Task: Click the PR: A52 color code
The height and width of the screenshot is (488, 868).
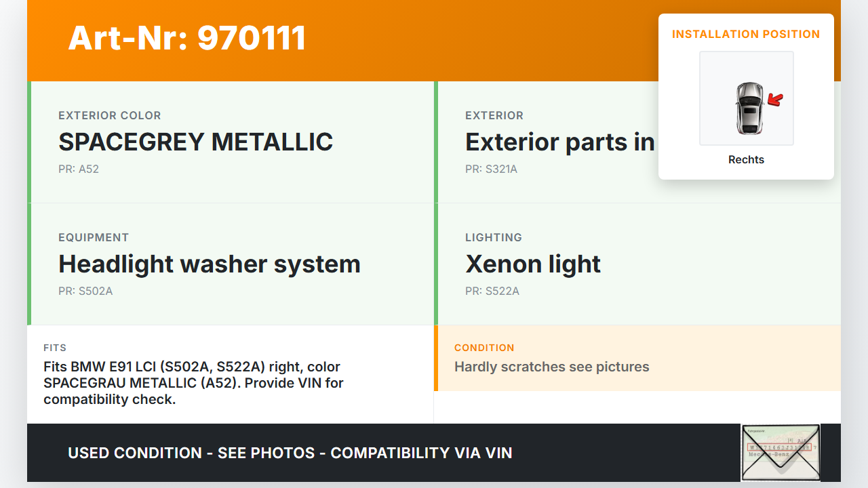Action: coord(79,169)
